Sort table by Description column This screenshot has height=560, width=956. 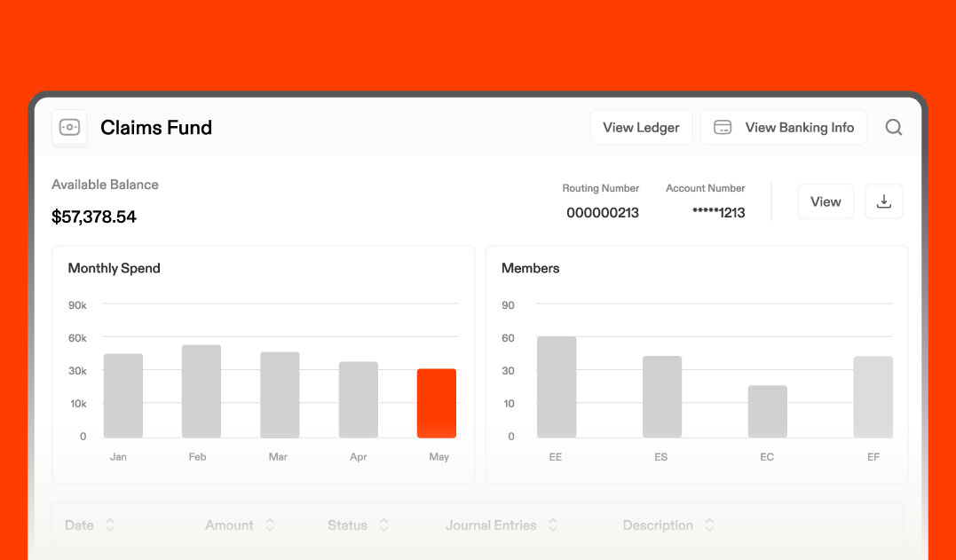coord(668,525)
